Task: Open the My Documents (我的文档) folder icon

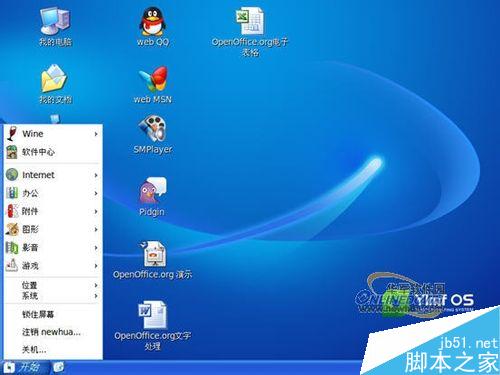Action: pyautogui.click(x=54, y=79)
